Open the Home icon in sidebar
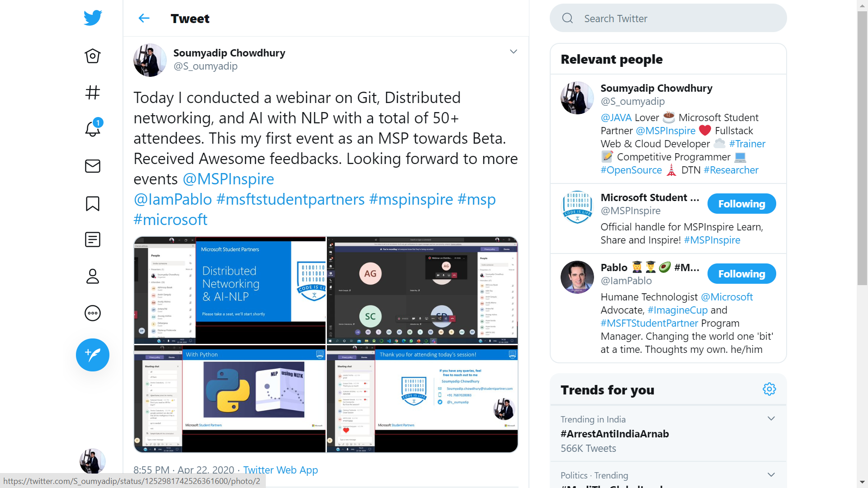The height and width of the screenshot is (488, 868). pyautogui.click(x=93, y=56)
